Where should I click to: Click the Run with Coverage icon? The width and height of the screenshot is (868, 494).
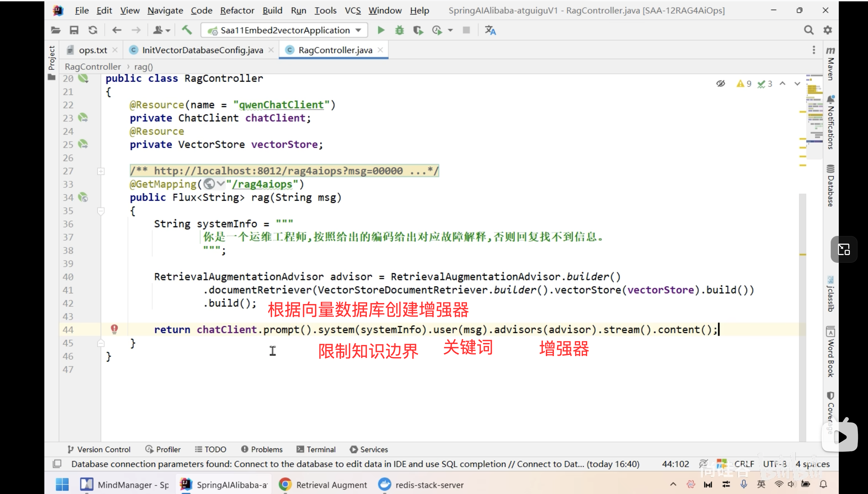(418, 30)
